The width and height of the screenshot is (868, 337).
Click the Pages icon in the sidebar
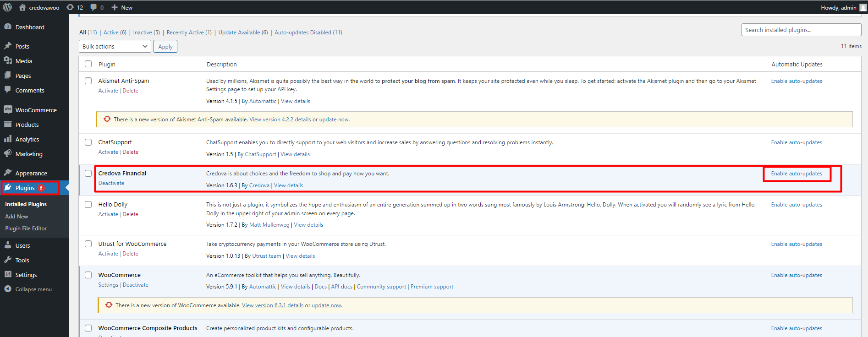tap(8, 75)
